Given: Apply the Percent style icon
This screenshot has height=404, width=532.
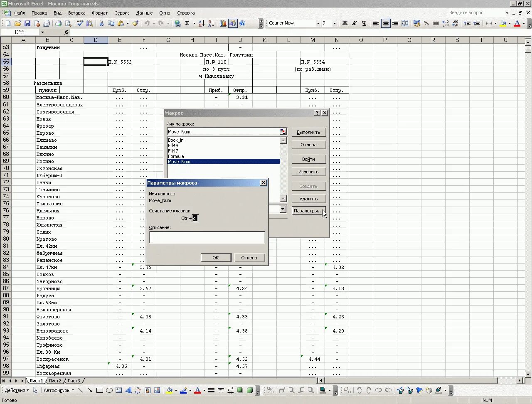Looking at the screenshot, I should 426,23.
